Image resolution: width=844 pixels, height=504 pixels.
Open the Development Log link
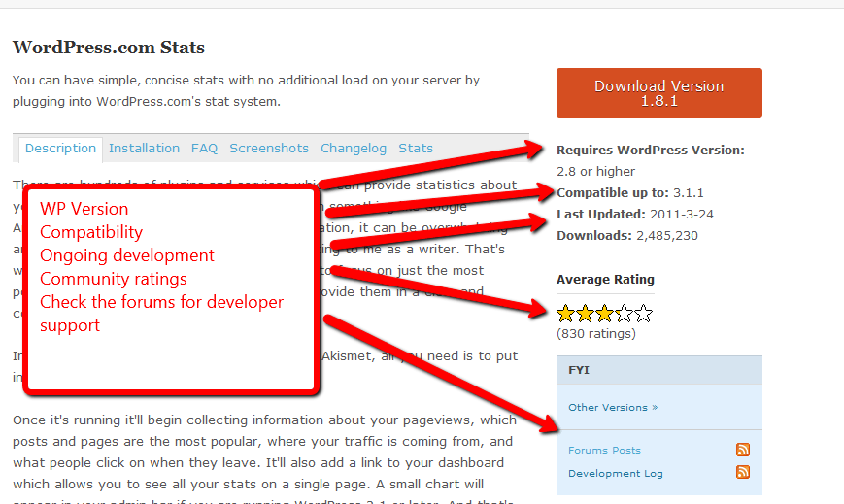click(x=615, y=473)
